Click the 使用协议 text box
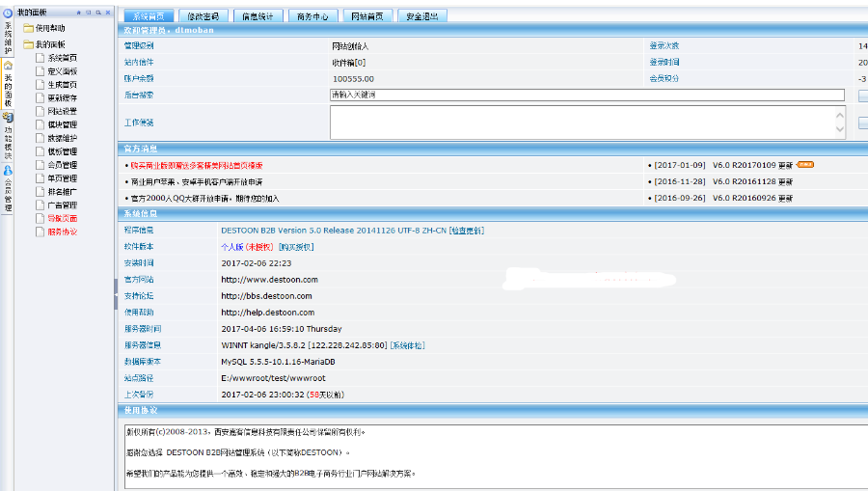The image size is (868, 491). (x=496, y=456)
